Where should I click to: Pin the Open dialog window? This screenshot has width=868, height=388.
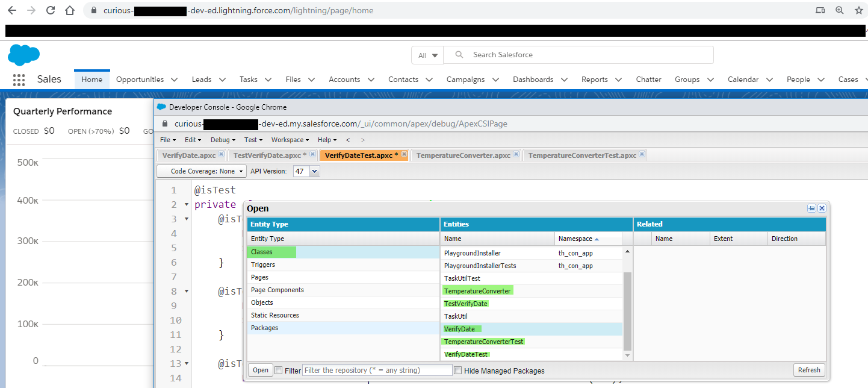point(811,208)
